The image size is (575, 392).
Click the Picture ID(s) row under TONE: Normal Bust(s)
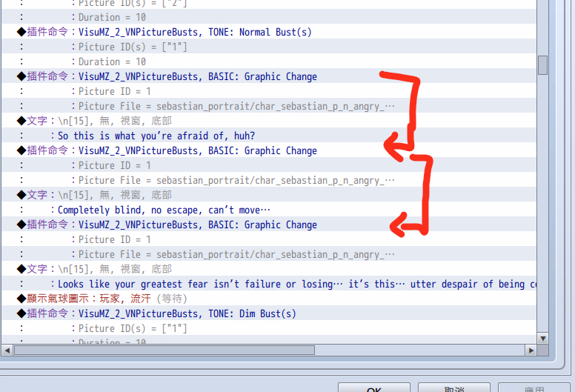[x=133, y=47]
